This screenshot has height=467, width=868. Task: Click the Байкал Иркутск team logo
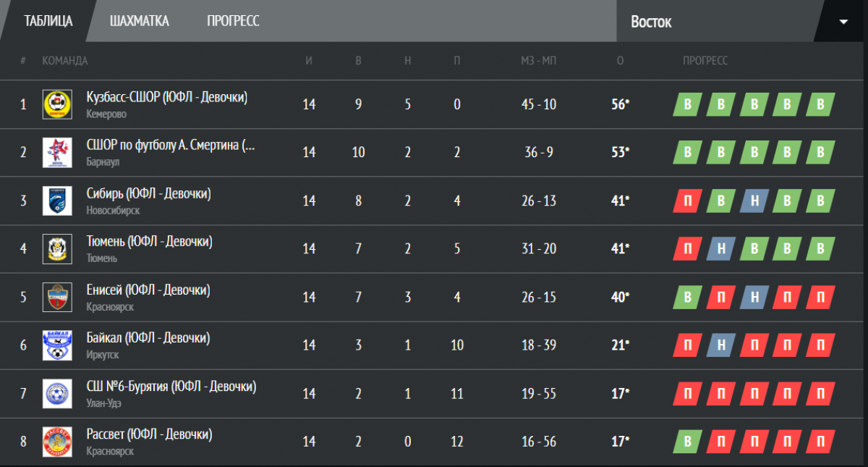56,345
